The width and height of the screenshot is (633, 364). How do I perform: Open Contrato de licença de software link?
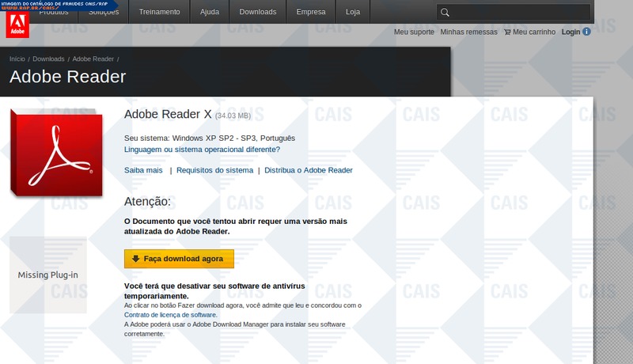coord(170,315)
